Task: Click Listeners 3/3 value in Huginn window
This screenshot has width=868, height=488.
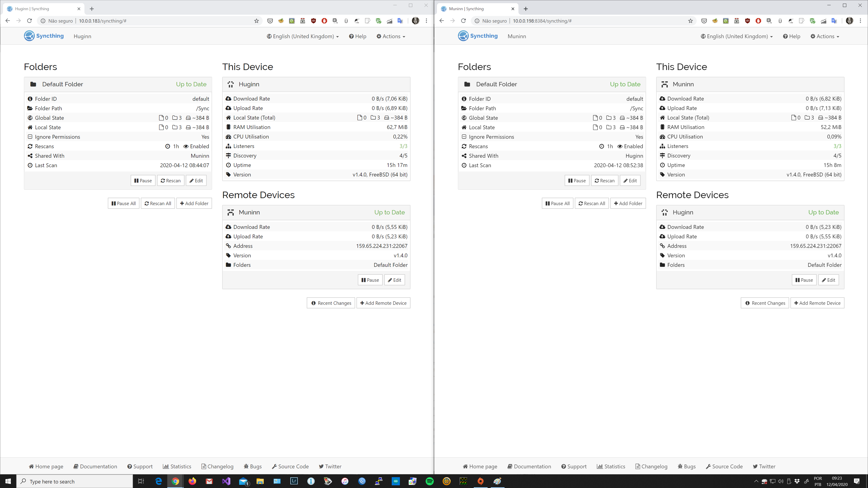Action: click(x=403, y=146)
